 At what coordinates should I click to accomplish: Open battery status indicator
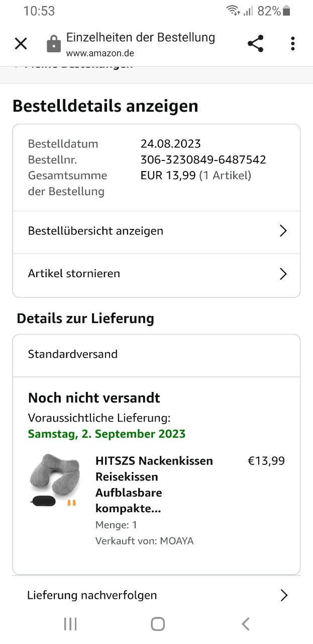click(287, 11)
